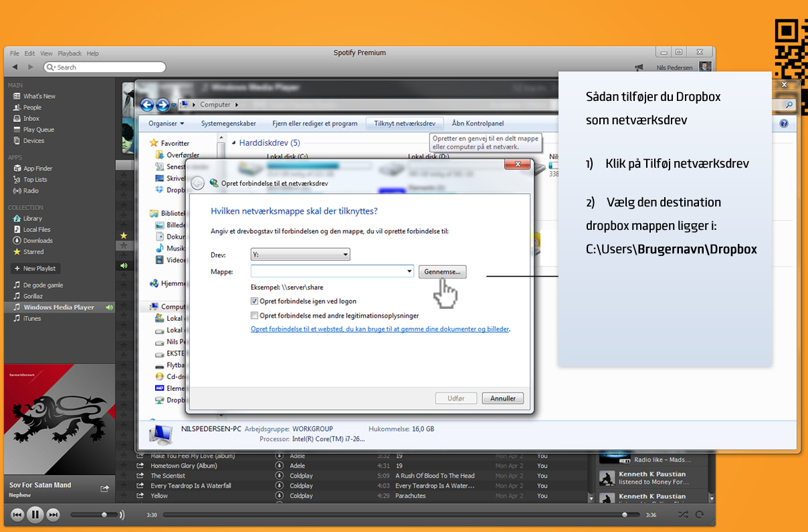Click download icon for Every Teardrop track
The width and height of the screenshot is (808, 532).
coord(279,486)
